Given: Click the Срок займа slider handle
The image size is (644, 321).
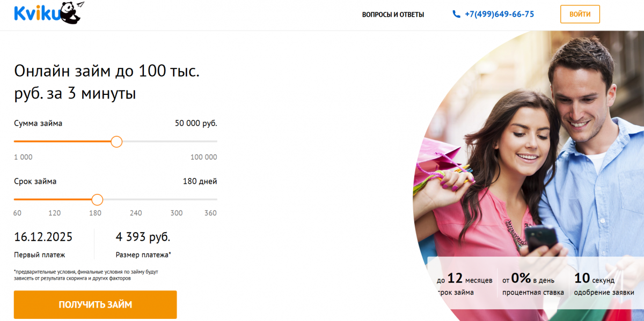Looking at the screenshot, I should click(97, 199).
